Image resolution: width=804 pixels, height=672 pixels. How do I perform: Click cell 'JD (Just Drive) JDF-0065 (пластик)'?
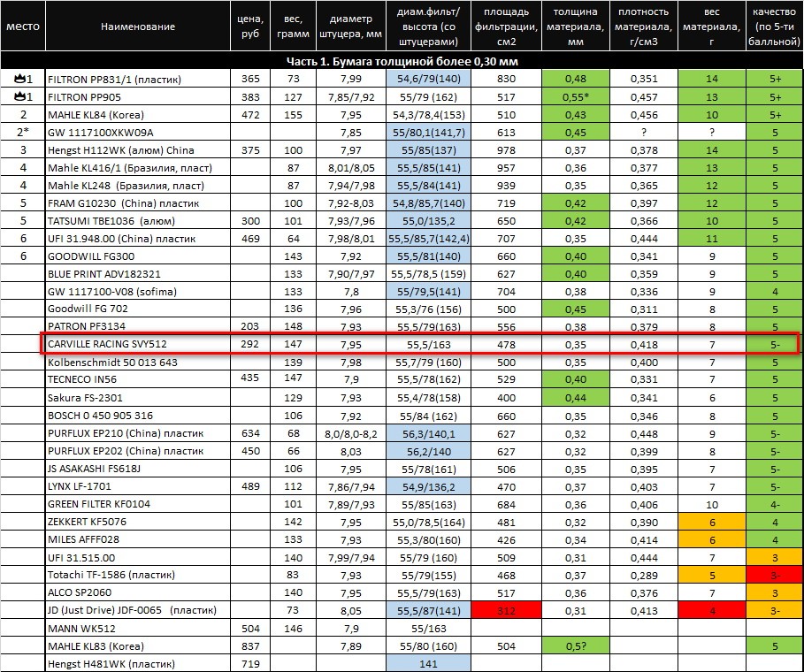pyautogui.click(x=138, y=610)
